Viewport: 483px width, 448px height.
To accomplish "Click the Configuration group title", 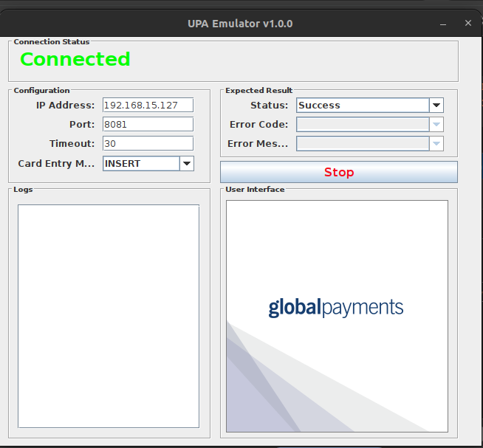I will tap(41, 91).
